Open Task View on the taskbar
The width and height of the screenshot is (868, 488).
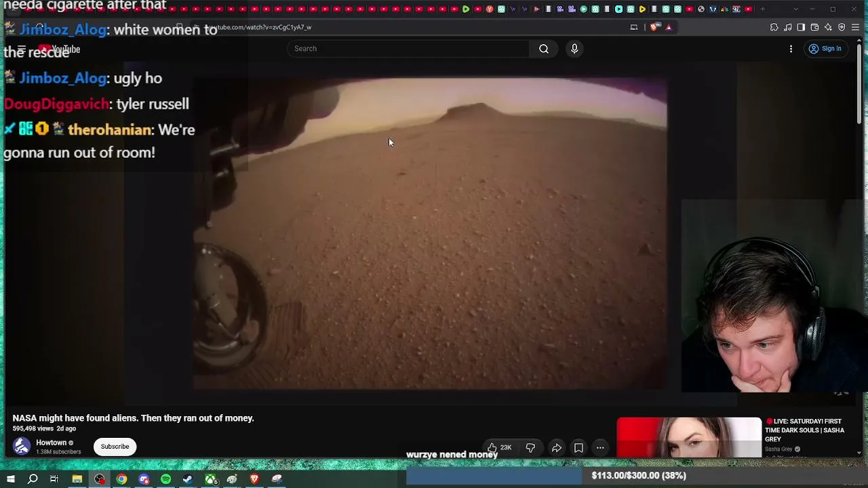[x=54, y=479]
